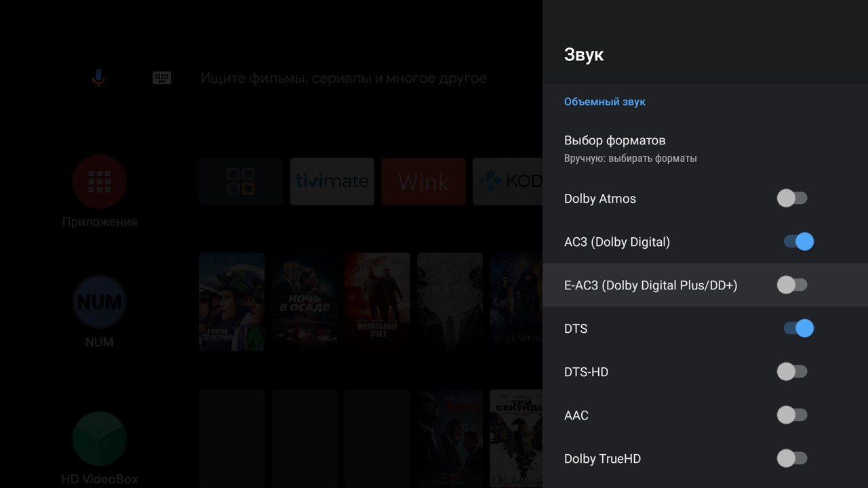Click the Объемный звук section header
The image size is (868, 488).
pyautogui.click(x=605, y=102)
